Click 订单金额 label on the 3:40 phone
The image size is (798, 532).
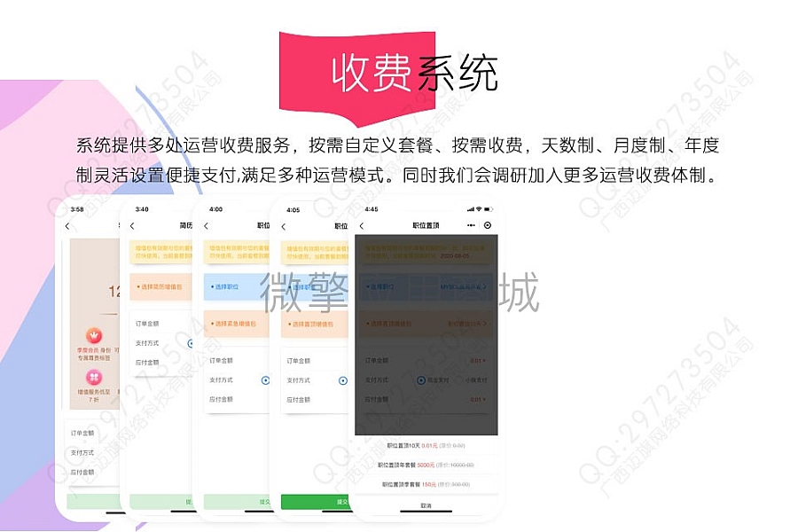[x=147, y=324]
